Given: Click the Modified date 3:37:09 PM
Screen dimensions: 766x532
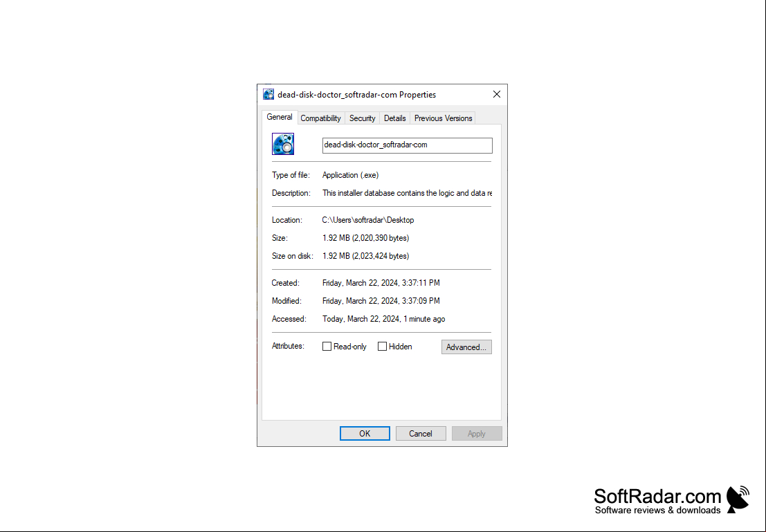Looking at the screenshot, I should click(x=381, y=301).
